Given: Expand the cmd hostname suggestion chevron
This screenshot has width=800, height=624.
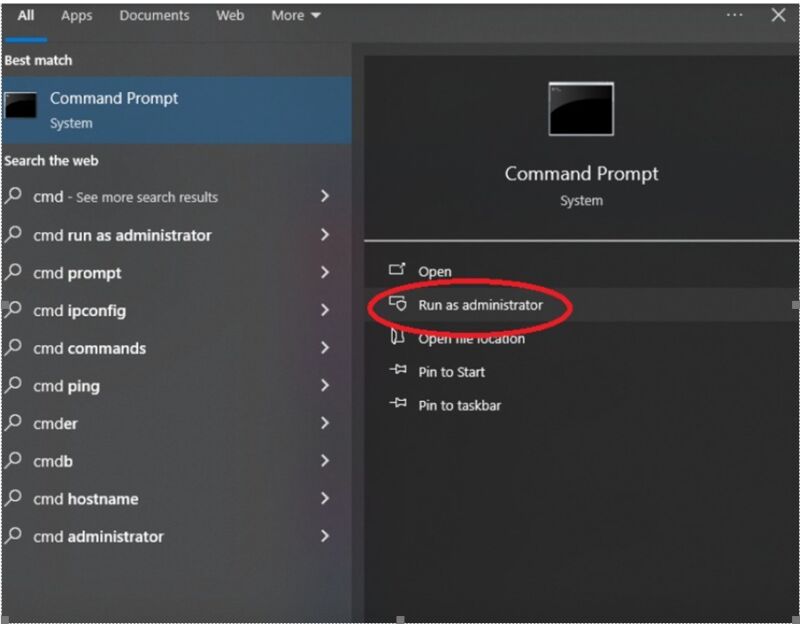Looking at the screenshot, I should tap(325, 498).
